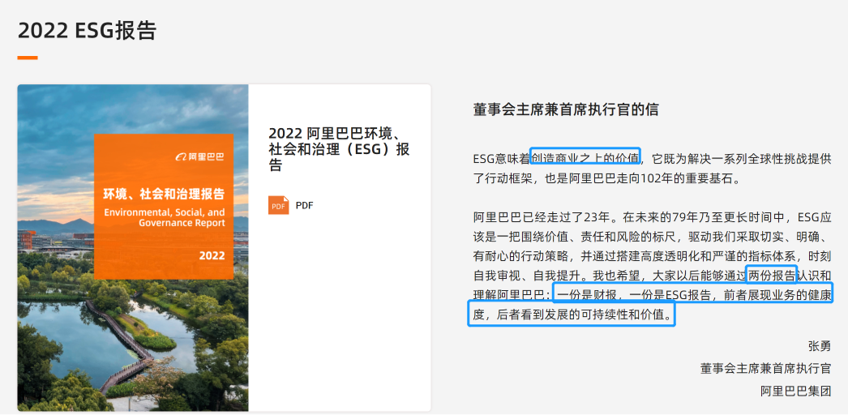
Task: Select the 董事会主席兼首席执行官 signature title
Action: pyautogui.click(x=766, y=368)
